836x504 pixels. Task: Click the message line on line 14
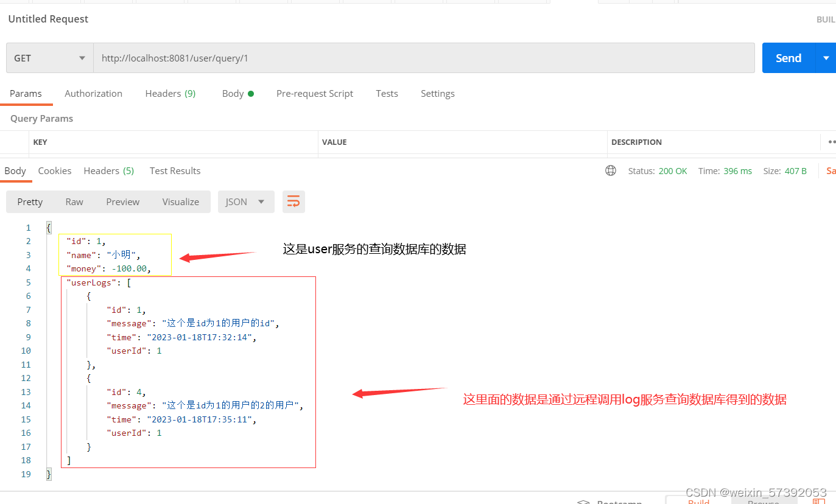tap(205, 405)
